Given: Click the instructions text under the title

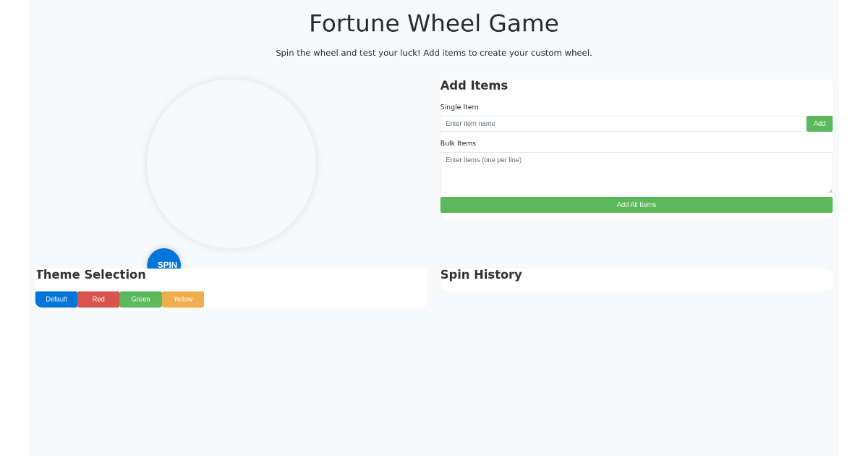Looking at the screenshot, I should (434, 52).
